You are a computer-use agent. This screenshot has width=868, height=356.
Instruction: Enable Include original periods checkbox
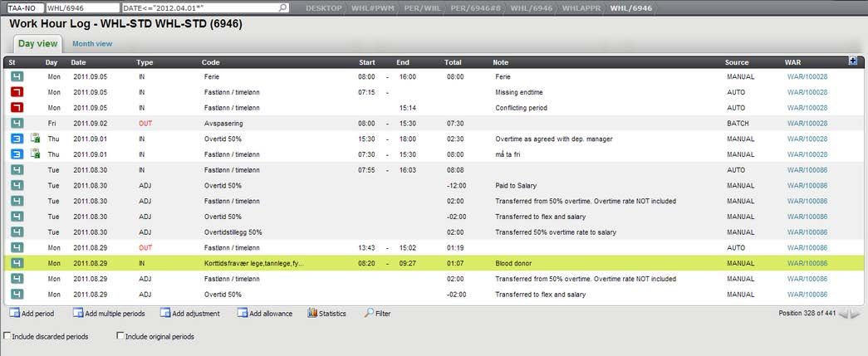pyautogui.click(x=120, y=336)
